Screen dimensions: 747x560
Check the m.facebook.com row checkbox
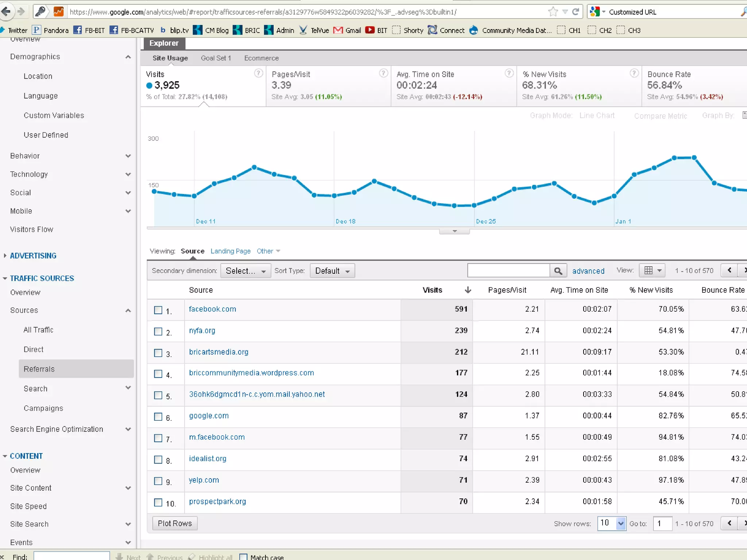coord(158,438)
